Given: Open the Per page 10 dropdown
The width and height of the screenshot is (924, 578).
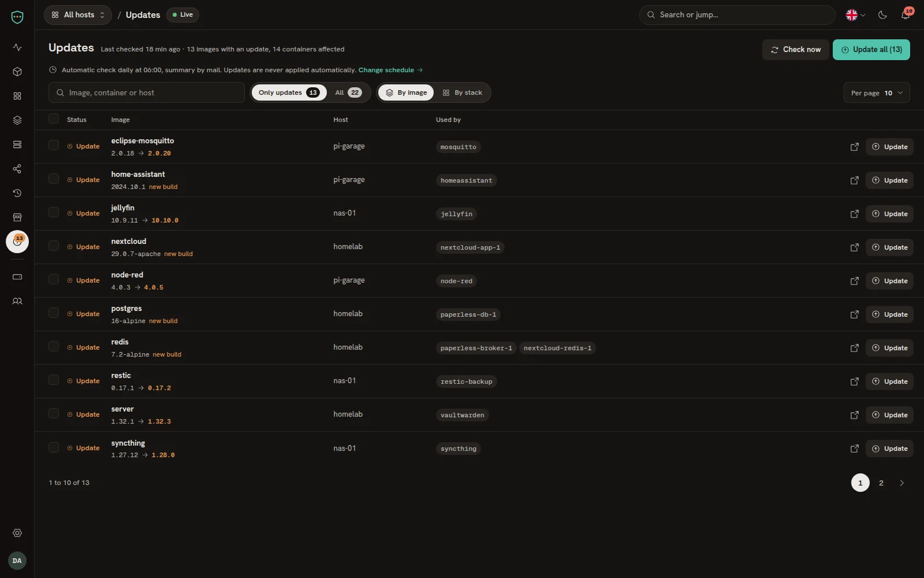Looking at the screenshot, I should 877,93.
